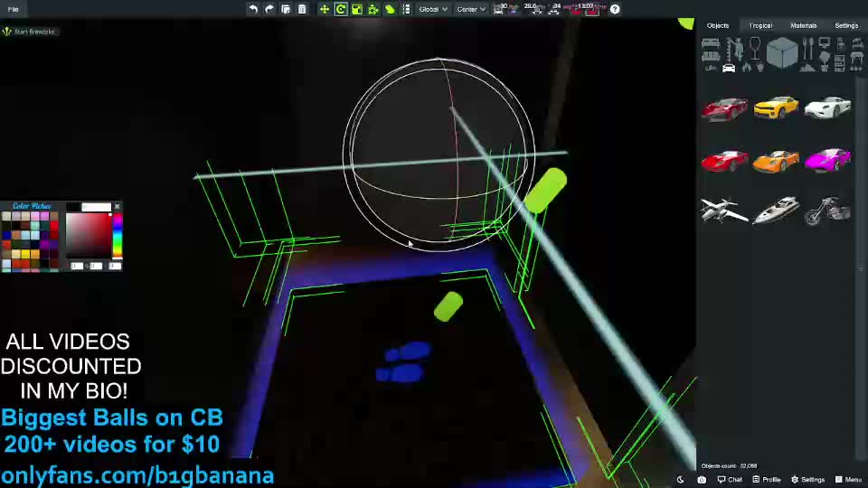Open the Chat button in bottom bar
The height and width of the screenshot is (488, 868).
(x=730, y=480)
